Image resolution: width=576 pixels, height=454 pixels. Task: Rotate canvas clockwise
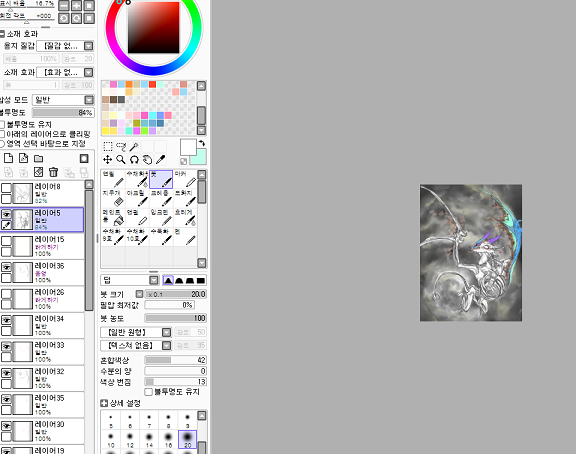[76, 18]
